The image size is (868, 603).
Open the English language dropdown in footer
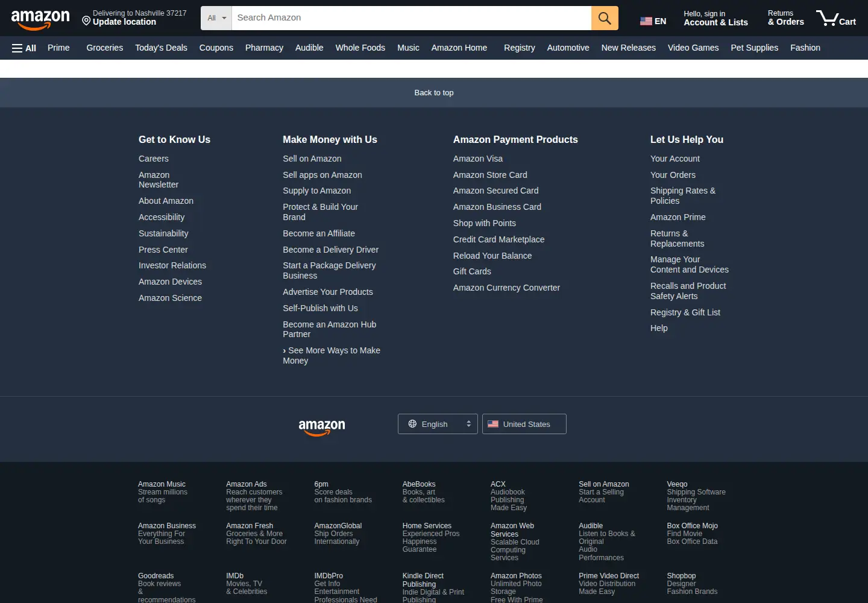pyautogui.click(x=438, y=424)
